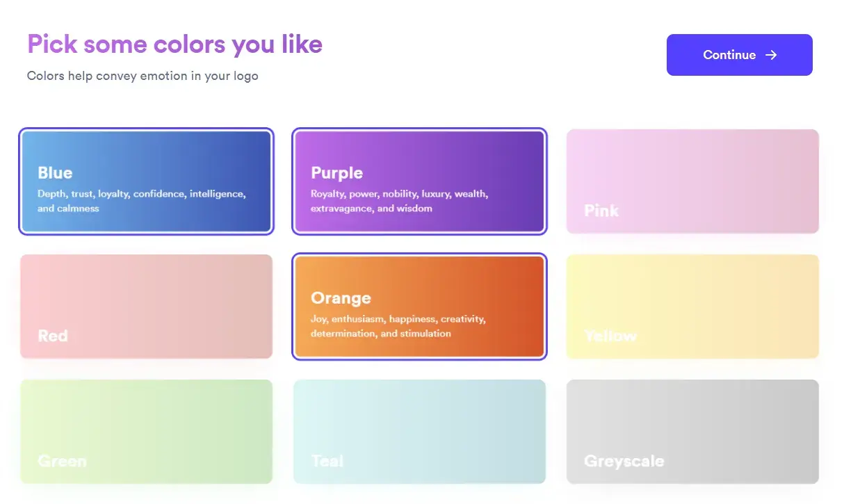Select the Greyscale color card

pyautogui.click(x=692, y=431)
